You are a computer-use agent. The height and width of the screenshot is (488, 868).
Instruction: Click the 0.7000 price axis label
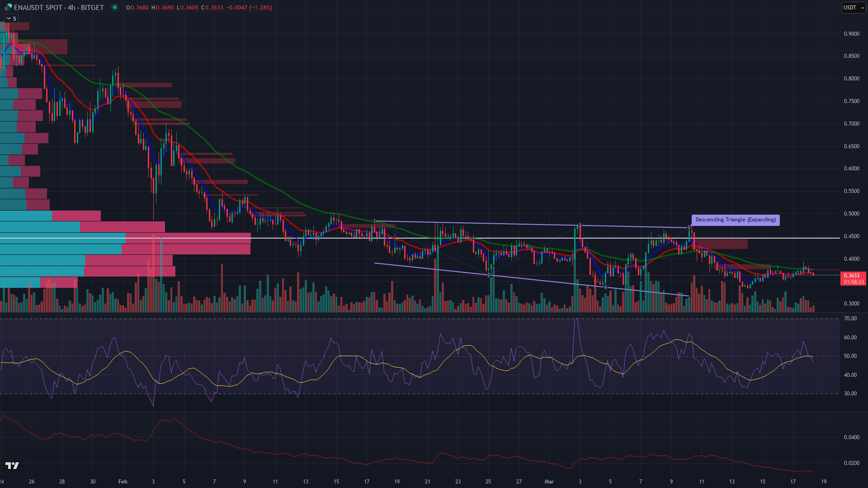click(852, 124)
